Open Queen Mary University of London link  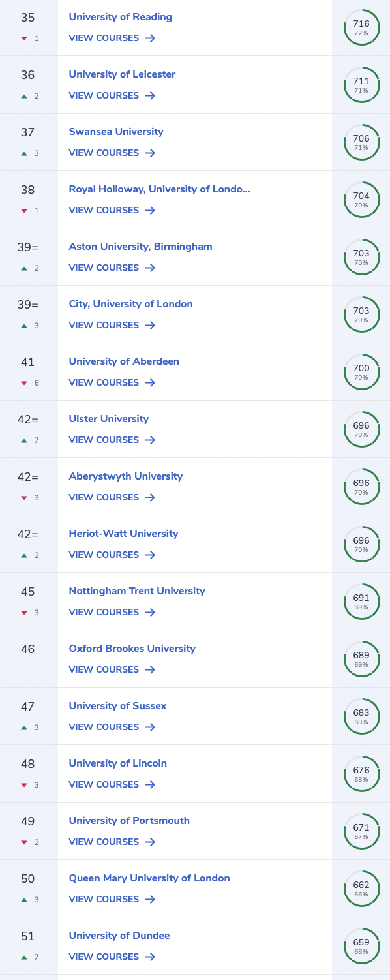[x=149, y=878]
